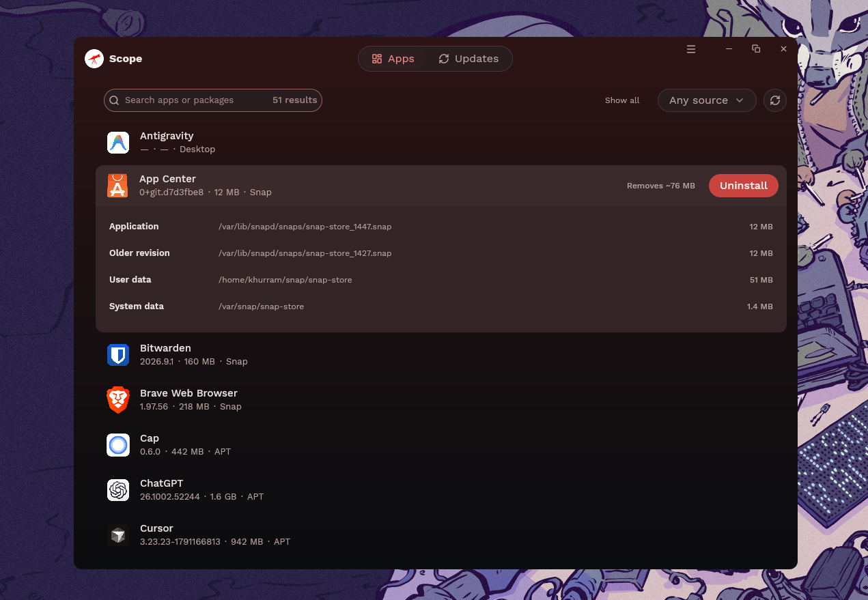Collapse the App Center row

[x=441, y=186]
